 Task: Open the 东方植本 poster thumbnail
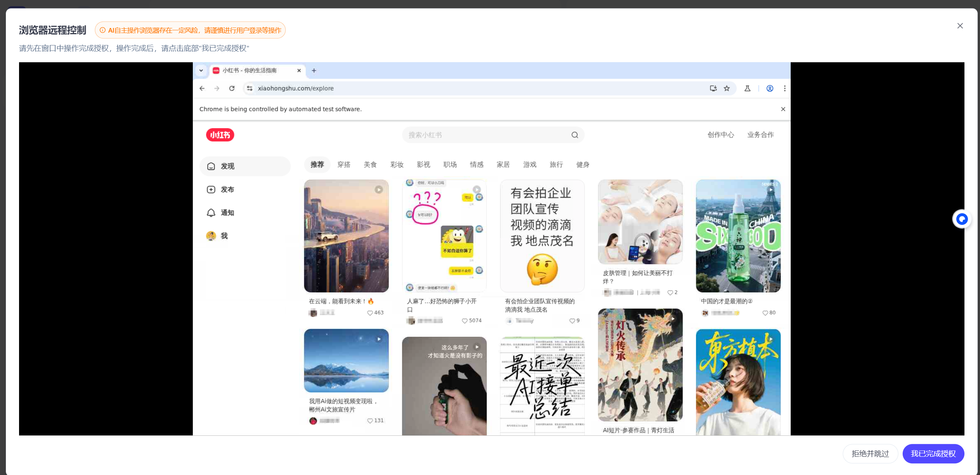tap(738, 382)
